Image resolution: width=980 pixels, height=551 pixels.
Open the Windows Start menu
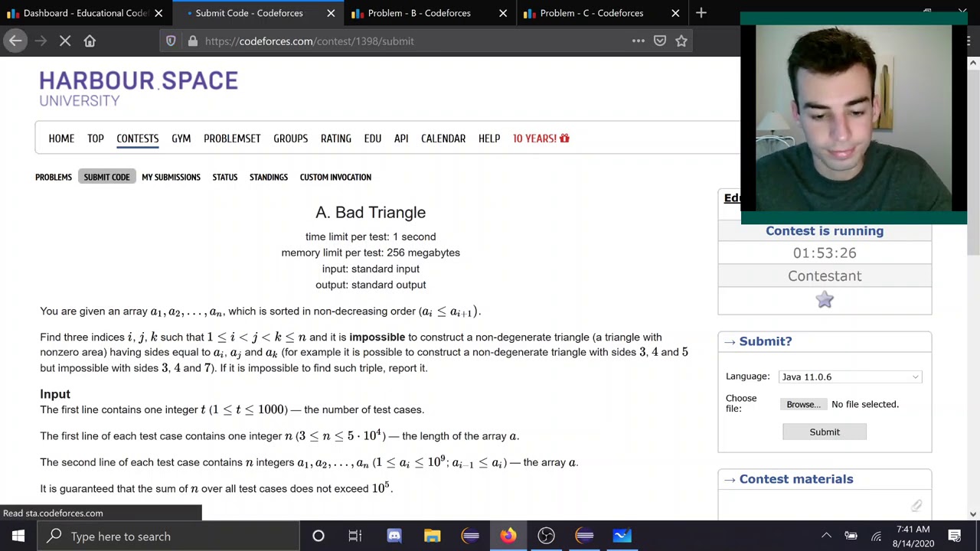pos(18,536)
